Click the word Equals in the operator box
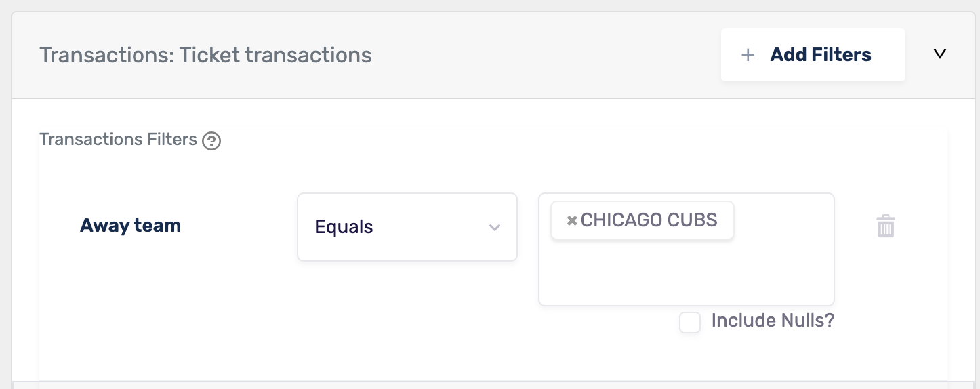This screenshot has width=980, height=389. (344, 227)
